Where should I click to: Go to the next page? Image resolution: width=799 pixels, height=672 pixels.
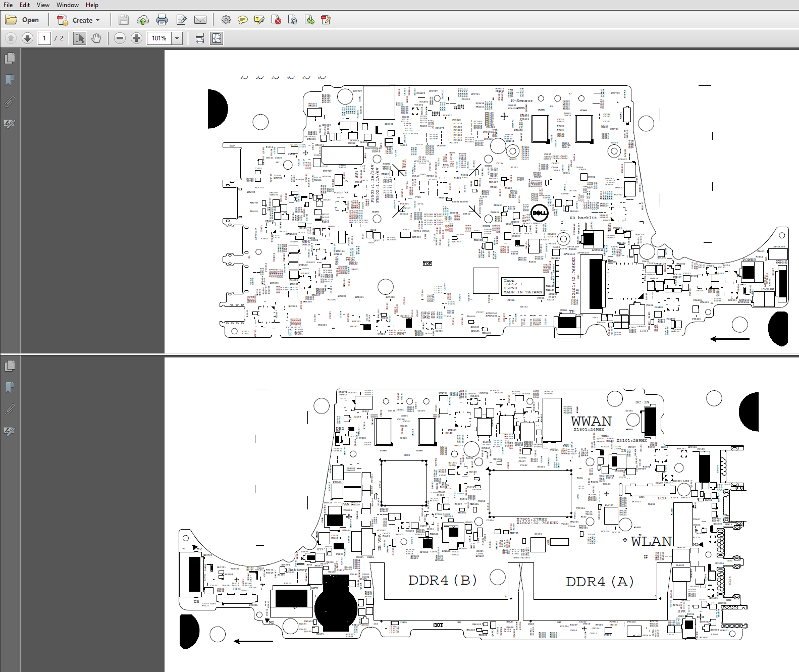coord(28,38)
